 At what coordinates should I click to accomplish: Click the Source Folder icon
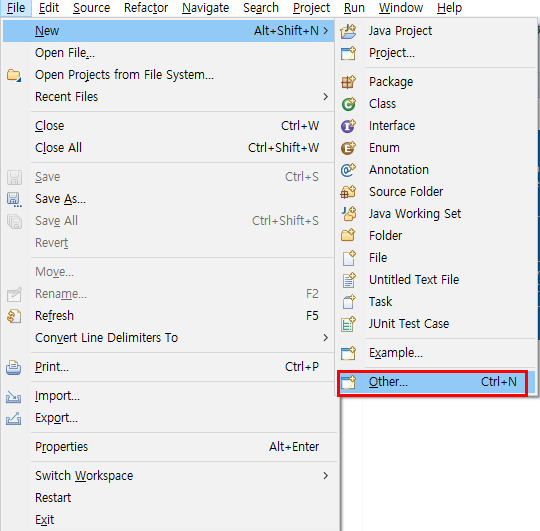(x=348, y=192)
